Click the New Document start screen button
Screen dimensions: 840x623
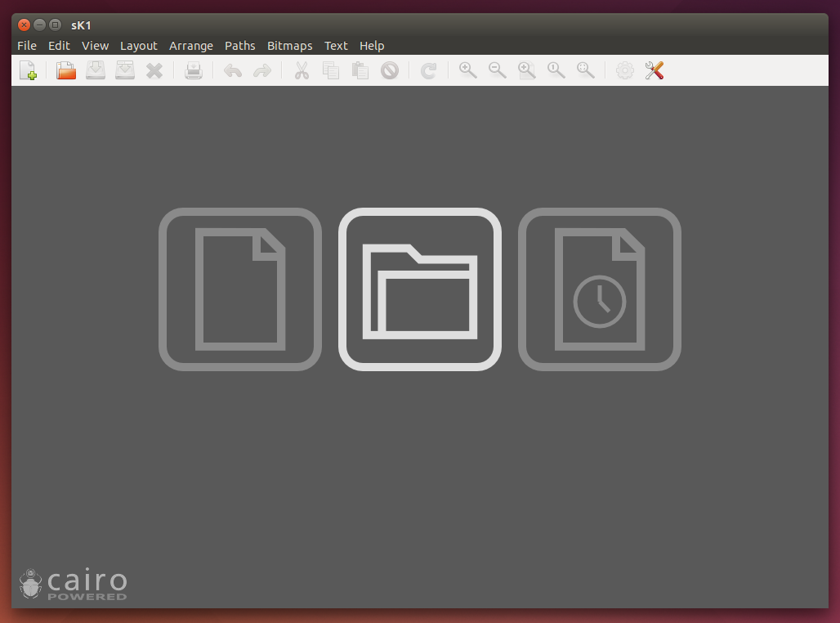pyautogui.click(x=239, y=289)
